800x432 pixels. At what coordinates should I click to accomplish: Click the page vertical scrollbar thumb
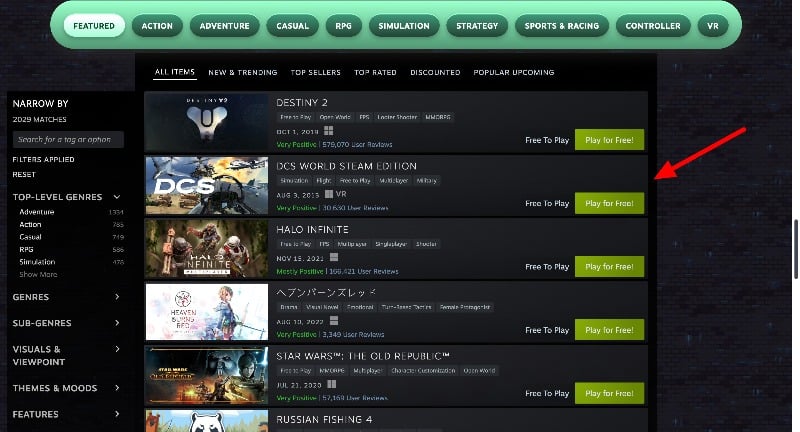coord(795,249)
